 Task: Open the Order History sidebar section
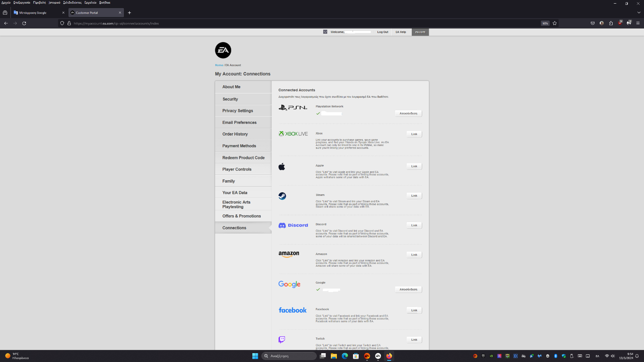(243, 134)
